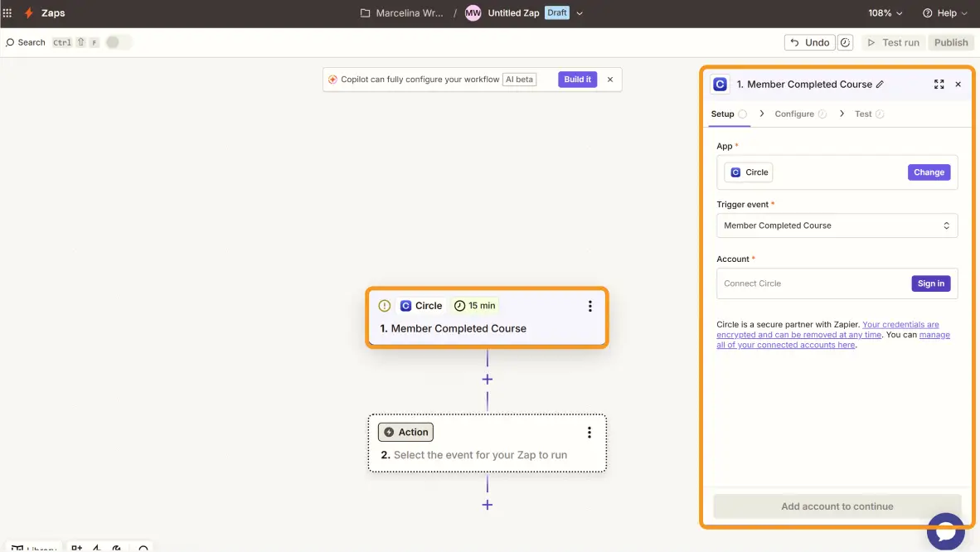980x552 pixels.
Task: Click the Draft status badge
Action: coord(557,12)
